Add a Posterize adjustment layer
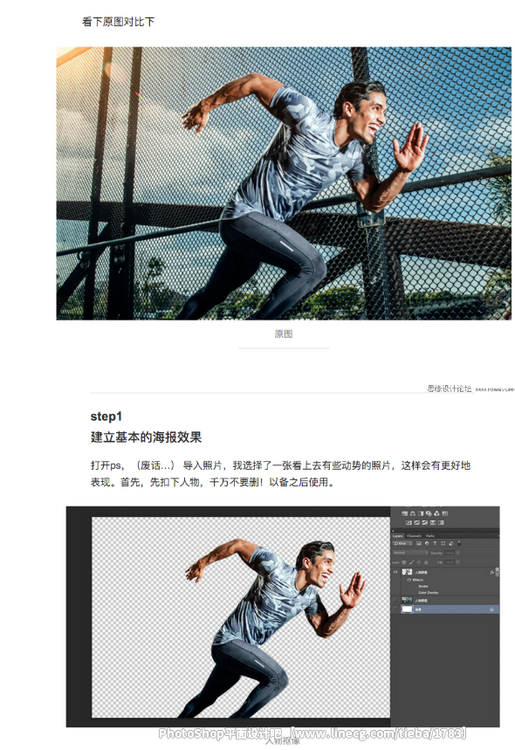This screenshot has width=515, height=750. tap(417, 523)
